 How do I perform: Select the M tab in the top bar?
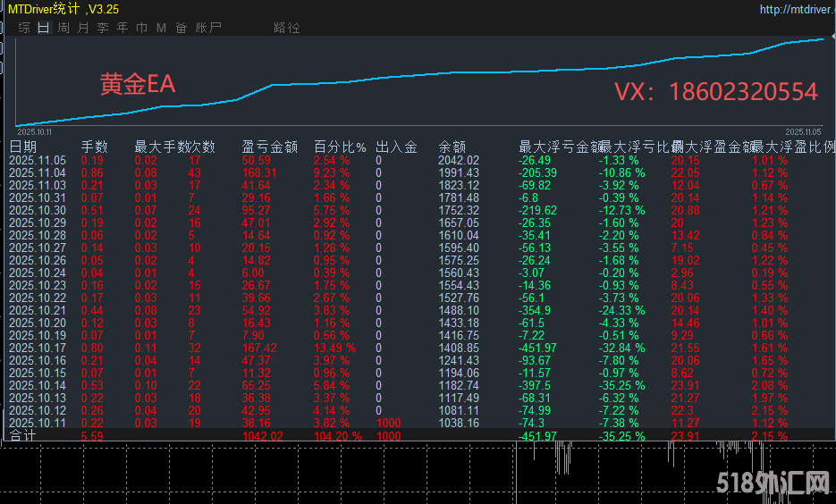(x=161, y=28)
